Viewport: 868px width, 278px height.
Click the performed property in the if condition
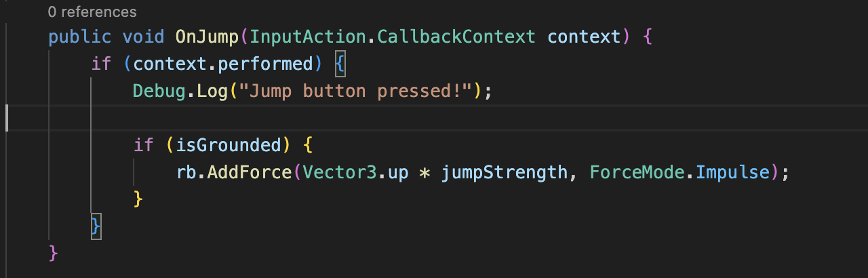point(271,64)
